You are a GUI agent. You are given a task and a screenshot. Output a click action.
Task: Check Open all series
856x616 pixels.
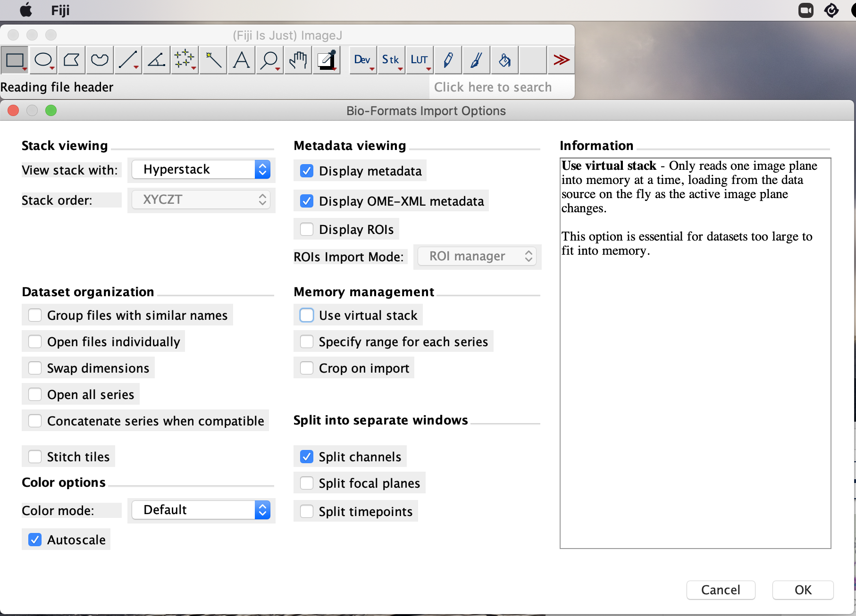pyautogui.click(x=35, y=394)
